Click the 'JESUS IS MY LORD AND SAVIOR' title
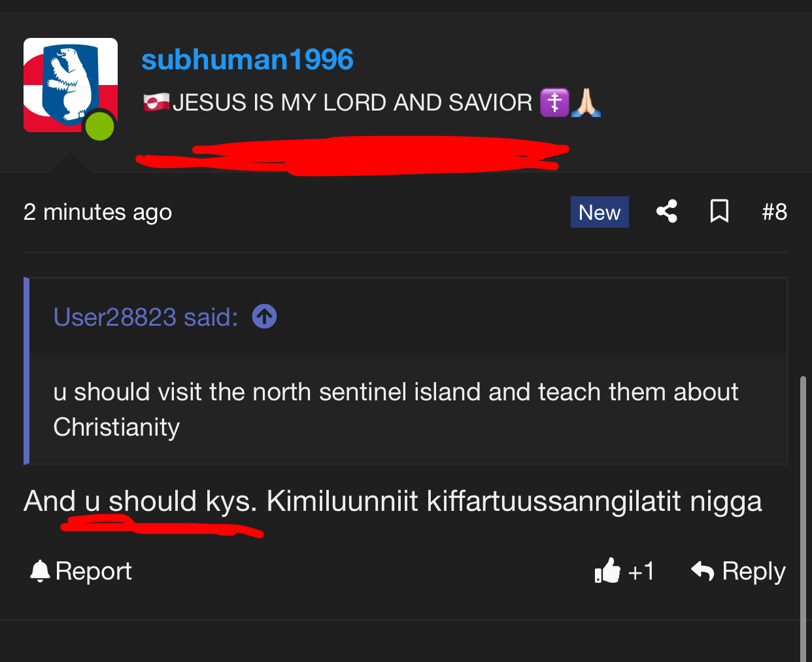This screenshot has width=812, height=662. (x=352, y=103)
